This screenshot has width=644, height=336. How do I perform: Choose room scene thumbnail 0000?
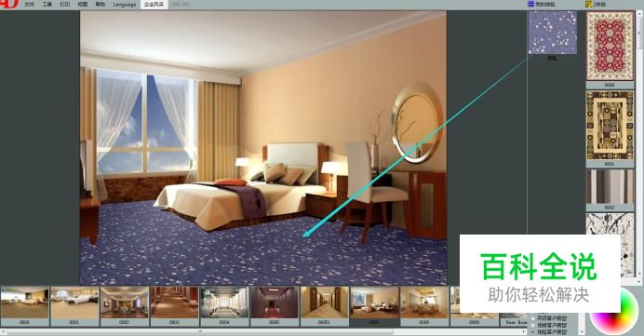(24, 302)
